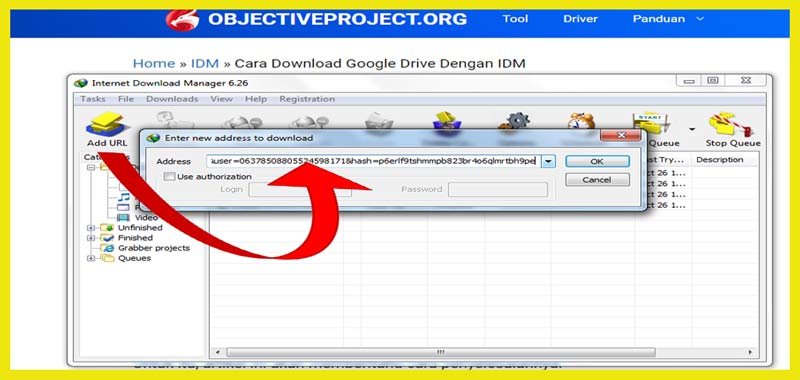Click the Password input field
Viewport: 800px width, 380px height.
click(x=498, y=190)
